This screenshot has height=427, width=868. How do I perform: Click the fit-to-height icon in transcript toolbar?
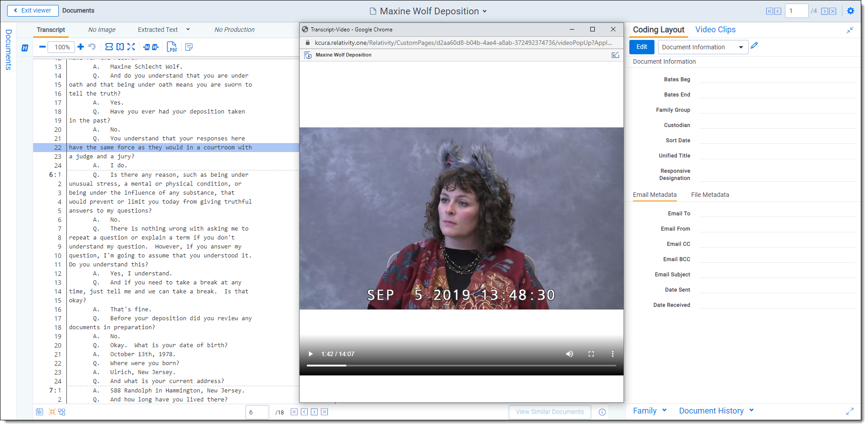pos(120,47)
